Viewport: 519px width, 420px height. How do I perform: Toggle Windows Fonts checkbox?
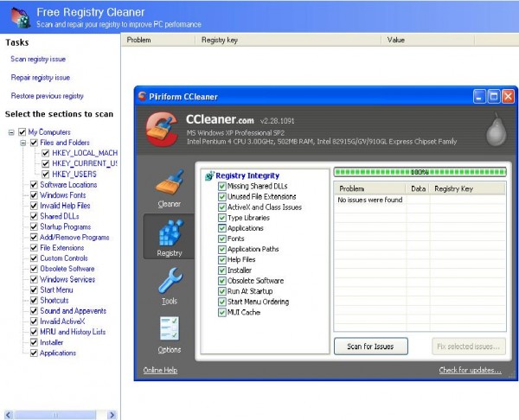pyautogui.click(x=34, y=195)
